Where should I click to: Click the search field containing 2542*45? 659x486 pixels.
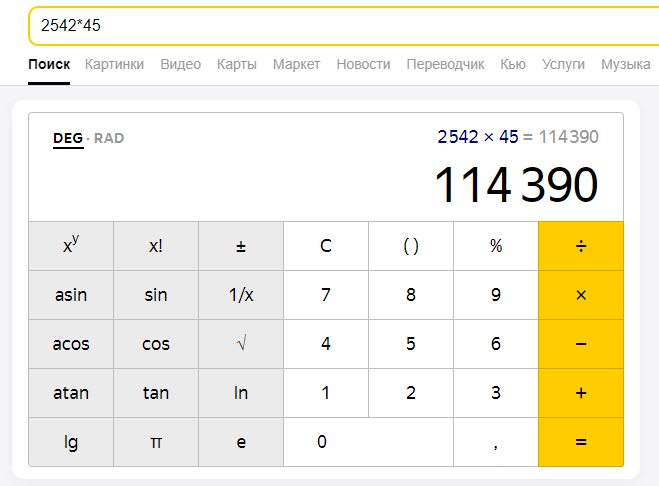pos(344,26)
